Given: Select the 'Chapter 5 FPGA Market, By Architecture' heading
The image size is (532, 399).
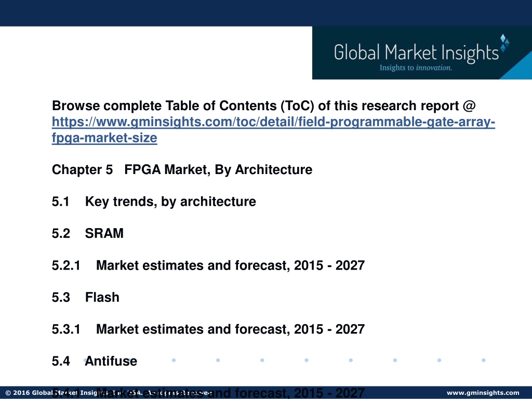Looking at the screenshot, I should tap(182, 170).
